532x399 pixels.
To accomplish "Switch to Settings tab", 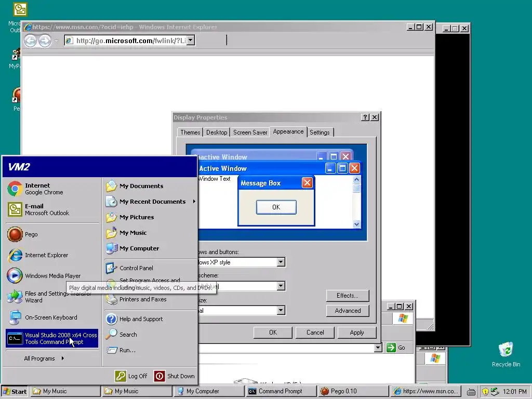I will pos(320,132).
